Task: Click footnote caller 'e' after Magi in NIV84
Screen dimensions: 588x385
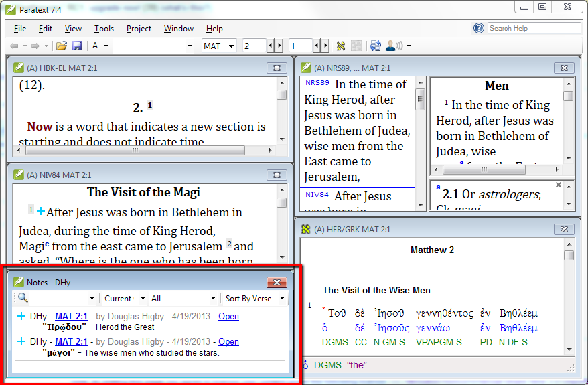Action: point(48,244)
